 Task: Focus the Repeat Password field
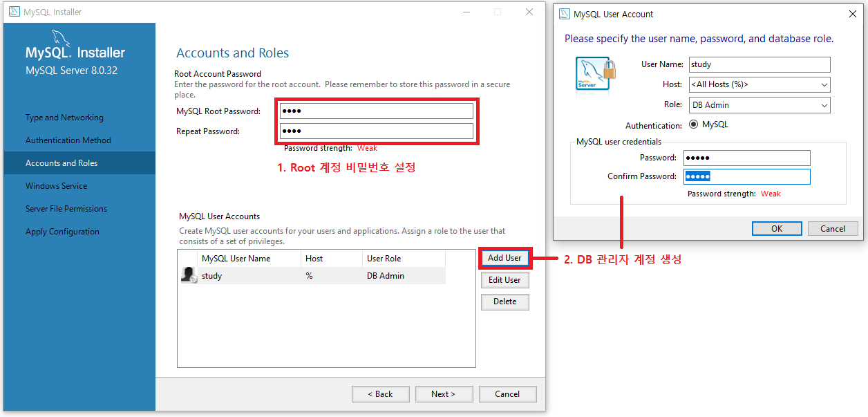pos(377,131)
